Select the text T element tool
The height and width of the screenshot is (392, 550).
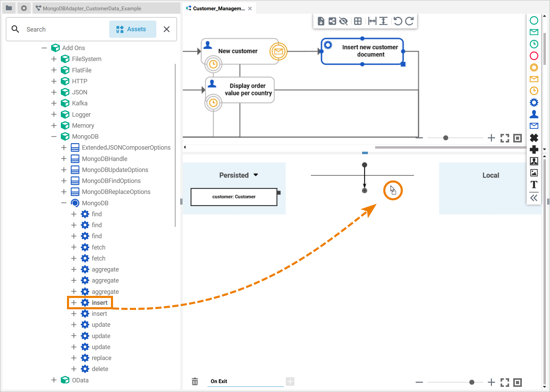534,185
